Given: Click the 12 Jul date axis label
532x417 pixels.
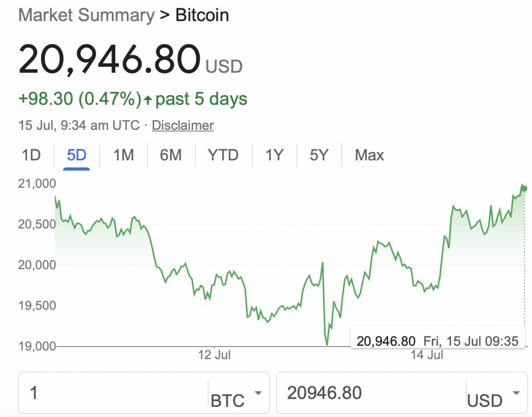Looking at the screenshot, I should click(x=214, y=355).
